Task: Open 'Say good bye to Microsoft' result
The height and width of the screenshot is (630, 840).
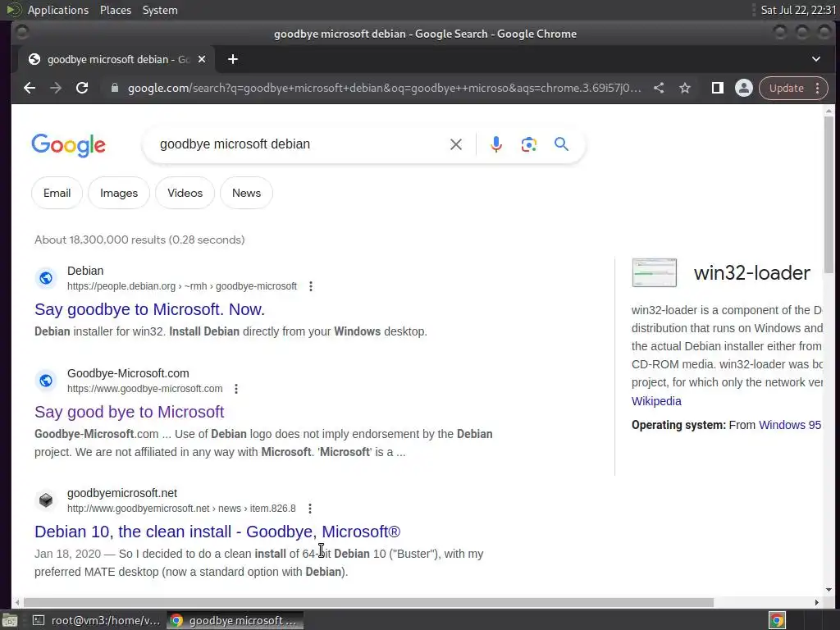Action: (129, 412)
